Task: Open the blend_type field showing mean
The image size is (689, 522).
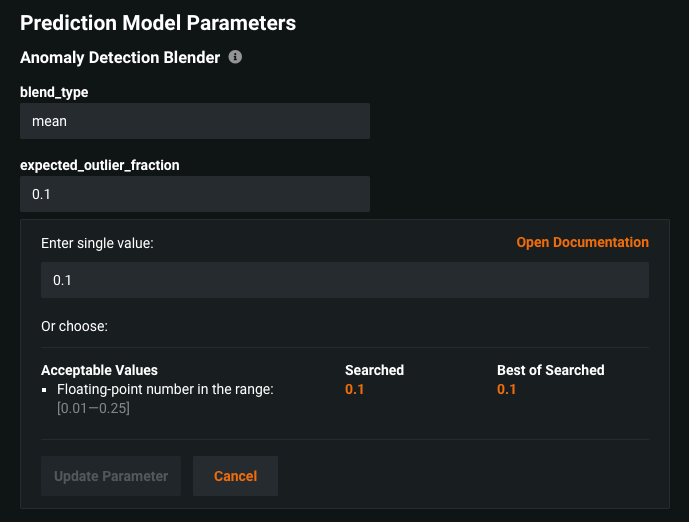Action: pyautogui.click(x=195, y=121)
